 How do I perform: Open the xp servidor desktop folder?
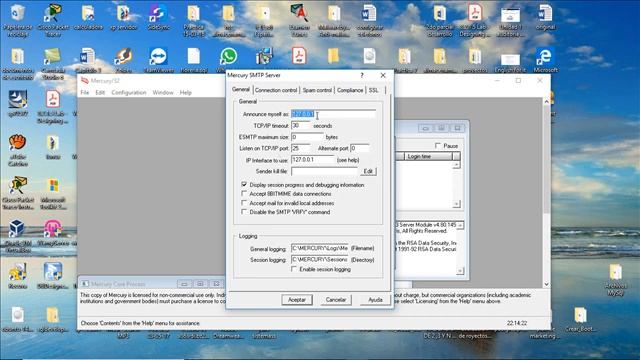(124, 13)
